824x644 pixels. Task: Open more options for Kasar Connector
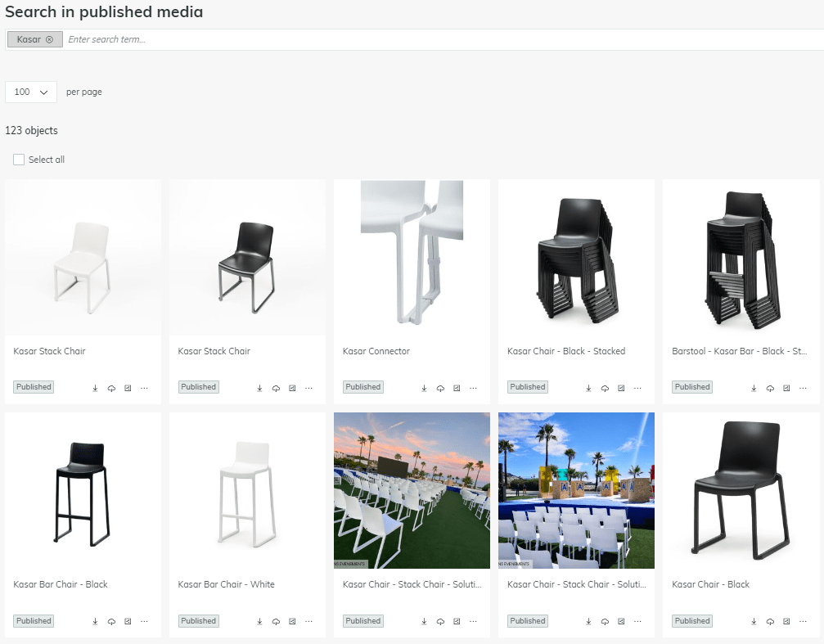click(474, 389)
